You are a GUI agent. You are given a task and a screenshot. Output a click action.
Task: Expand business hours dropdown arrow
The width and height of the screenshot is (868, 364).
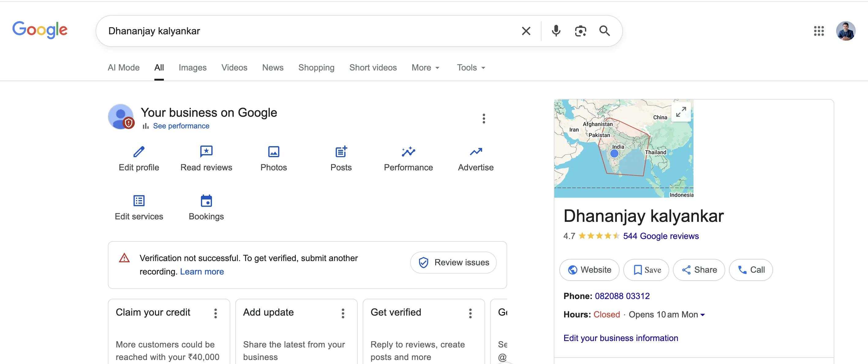point(703,315)
